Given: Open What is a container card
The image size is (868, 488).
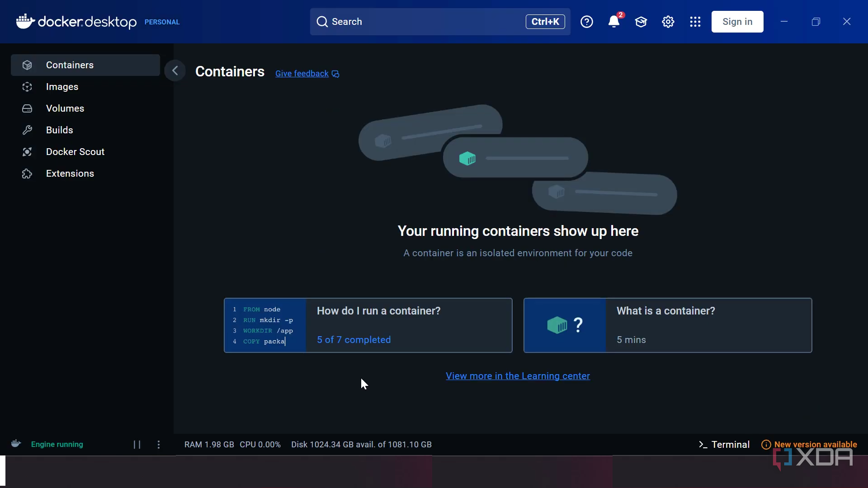Looking at the screenshot, I should (668, 325).
